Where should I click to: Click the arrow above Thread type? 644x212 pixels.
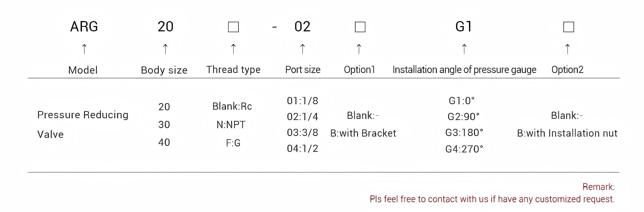point(233,49)
